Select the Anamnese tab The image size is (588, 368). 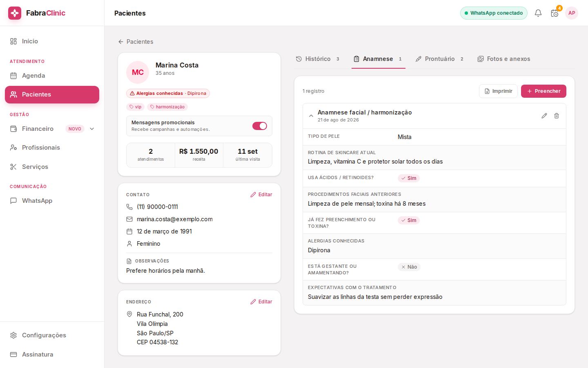(379, 59)
